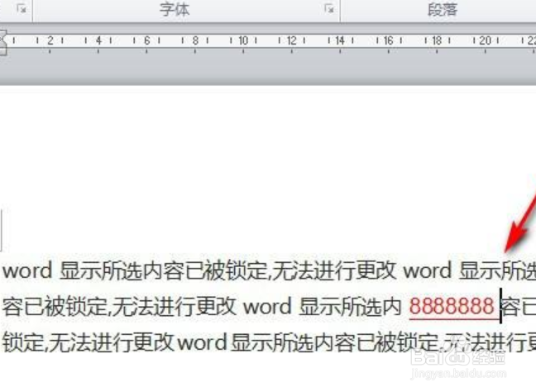Click 'word' in the second document line
Image resolution: width=536 pixels, height=392 pixels.
267,306
